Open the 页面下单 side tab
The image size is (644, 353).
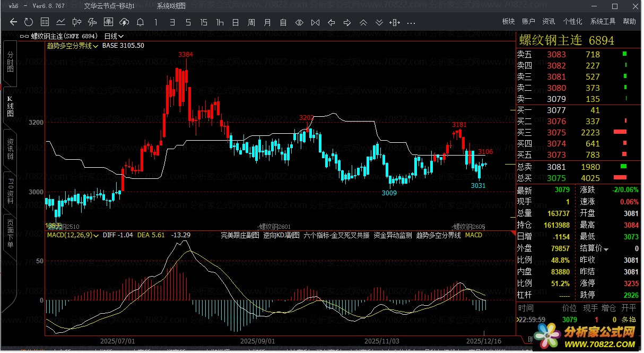pyautogui.click(x=10, y=234)
